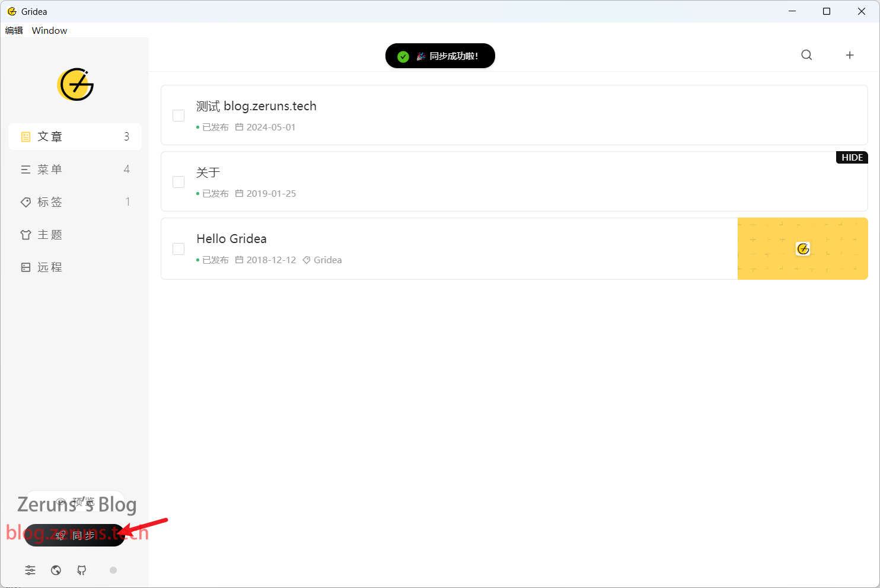The height and width of the screenshot is (588, 880).
Task: Tick checkbox for 关于 article
Action: pyautogui.click(x=178, y=182)
